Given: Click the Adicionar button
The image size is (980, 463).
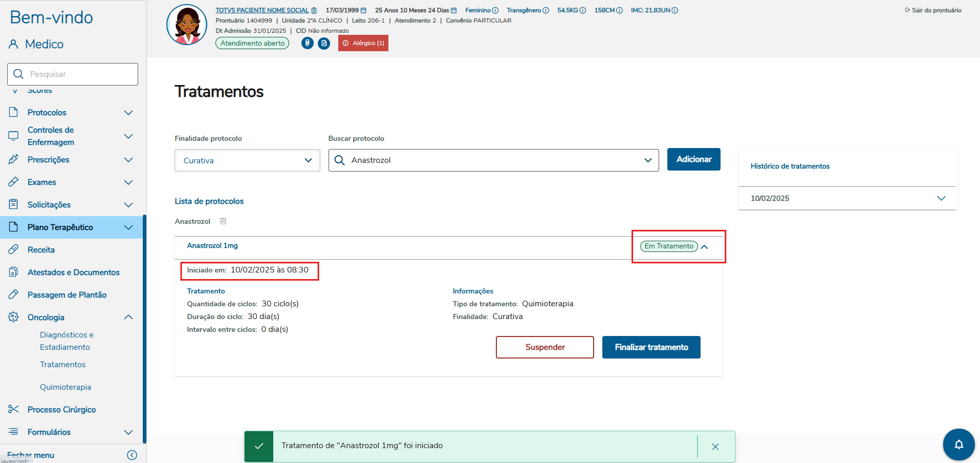Looking at the screenshot, I should 693,159.
